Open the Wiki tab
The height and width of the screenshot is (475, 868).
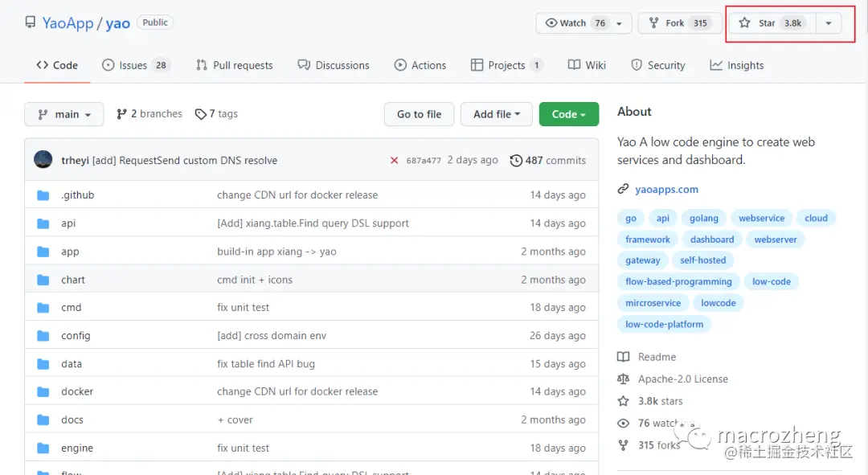[x=587, y=65]
